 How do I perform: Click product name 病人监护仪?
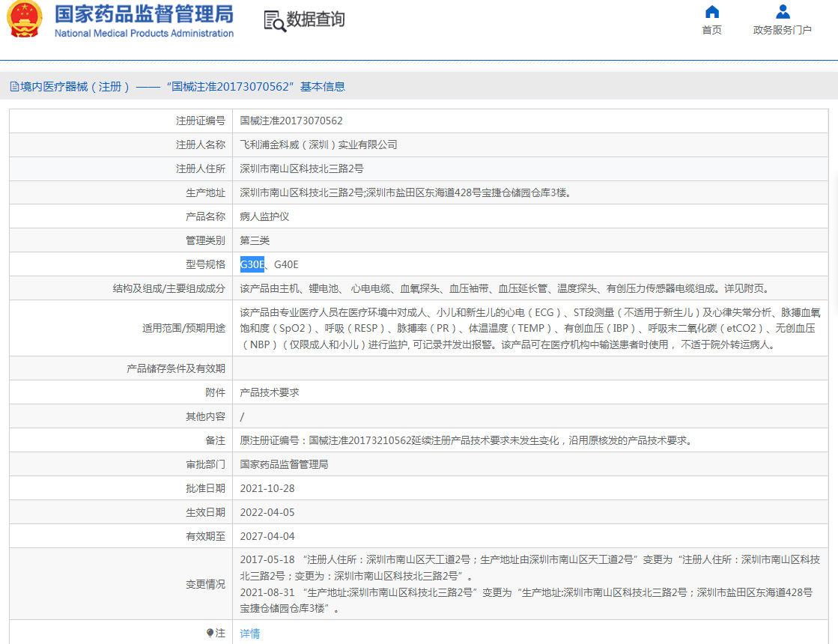coord(264,216)
